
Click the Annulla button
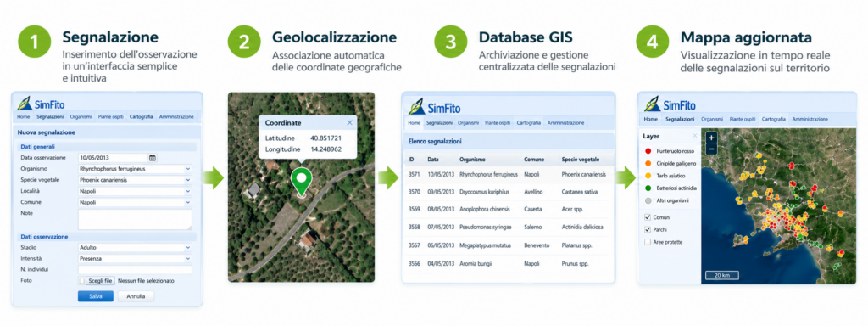click(136, 296)
